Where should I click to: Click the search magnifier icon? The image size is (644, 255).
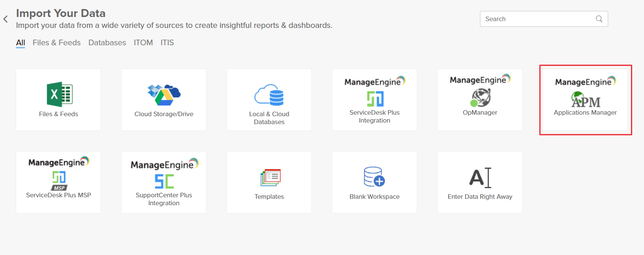[x=599, y=19]
